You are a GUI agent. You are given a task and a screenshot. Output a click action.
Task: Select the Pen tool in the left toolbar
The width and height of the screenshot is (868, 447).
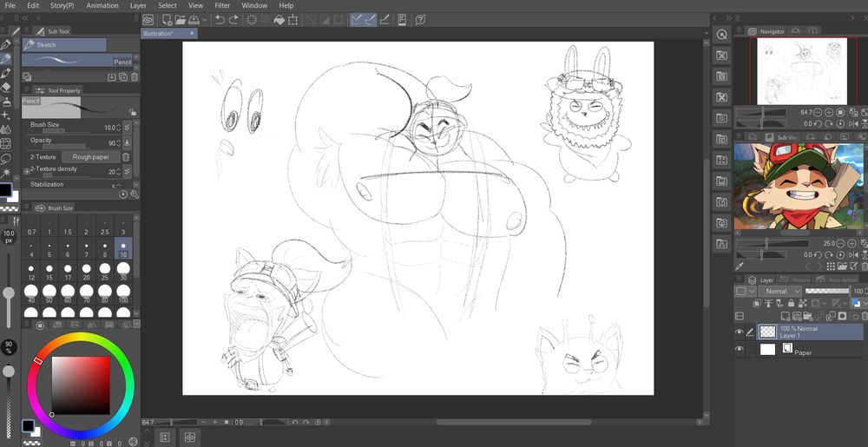click(x=5, y=45)
